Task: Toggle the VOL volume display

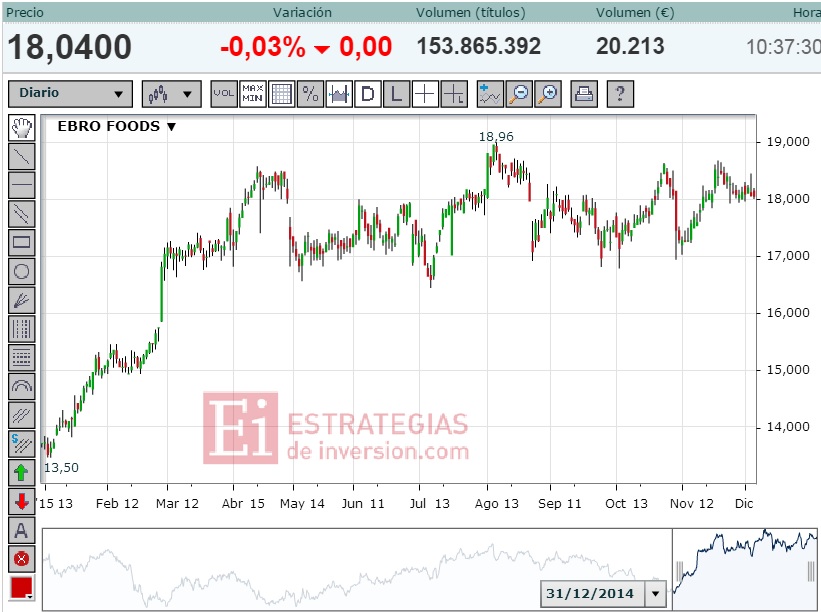Action: pyautogui.click(x=224, y=94)
